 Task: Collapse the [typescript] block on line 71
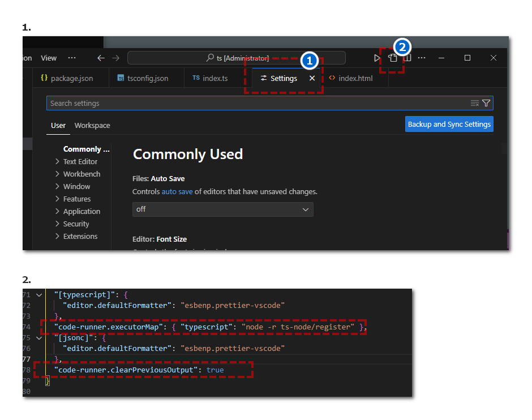pyautogui.click(x=39, y=295)
